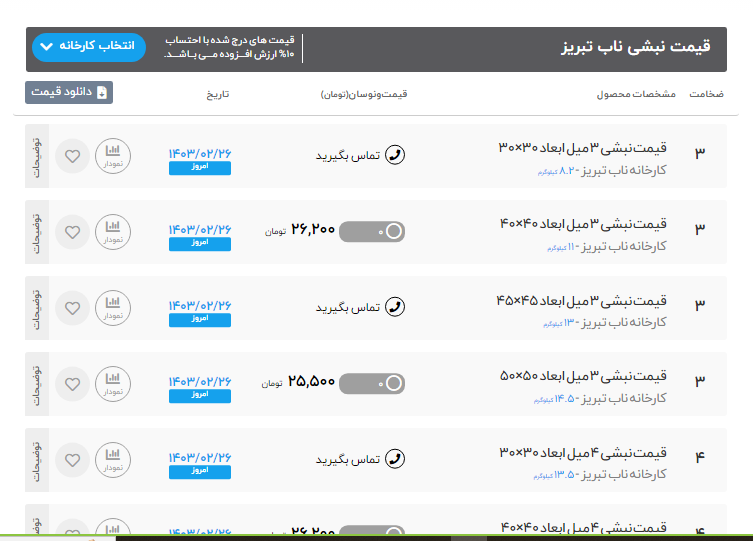
Task: Click the دانلود قیمت download button
Action: [x=69, y=92]
